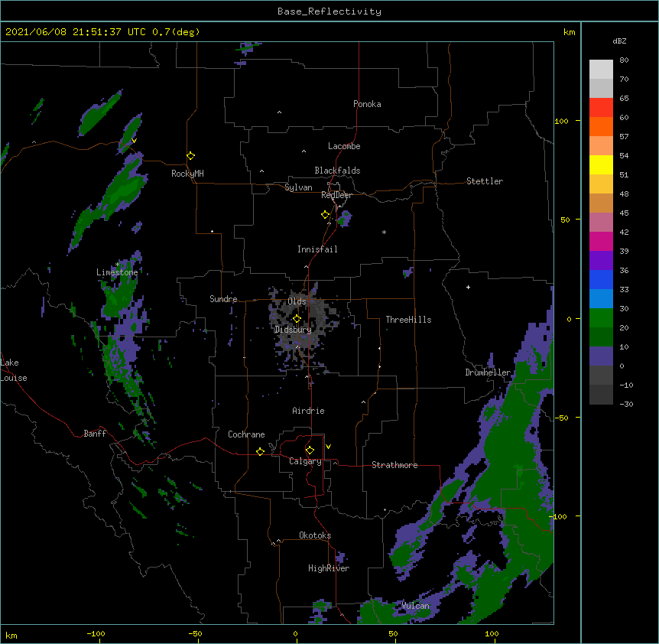
Task: Click the Limestone label
Action: click(x=117, y=272)
